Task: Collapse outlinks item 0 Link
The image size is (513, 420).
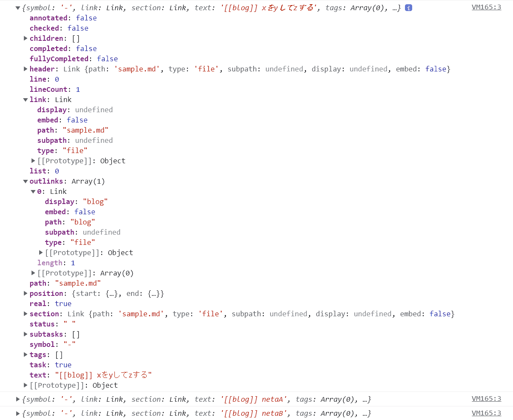Action: tap(33, 191)
